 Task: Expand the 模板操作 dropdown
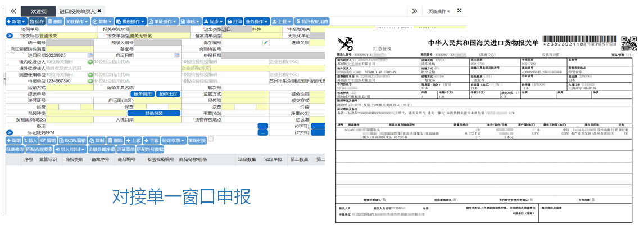pos(129,21)
